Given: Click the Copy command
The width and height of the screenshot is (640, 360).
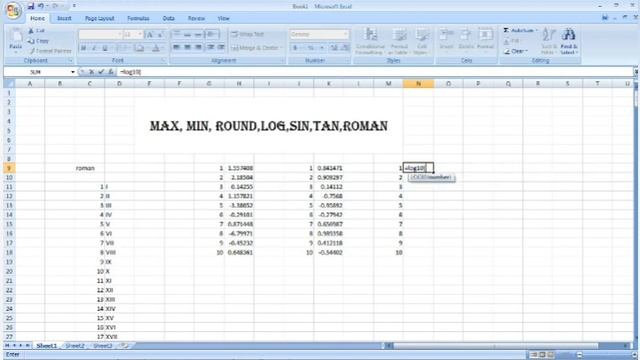Looking at the screenshot, I should (38, 41).
